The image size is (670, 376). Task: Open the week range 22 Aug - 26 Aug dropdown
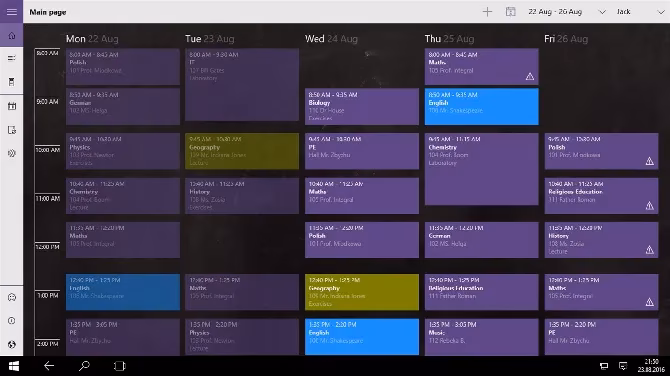click(567, 12)
